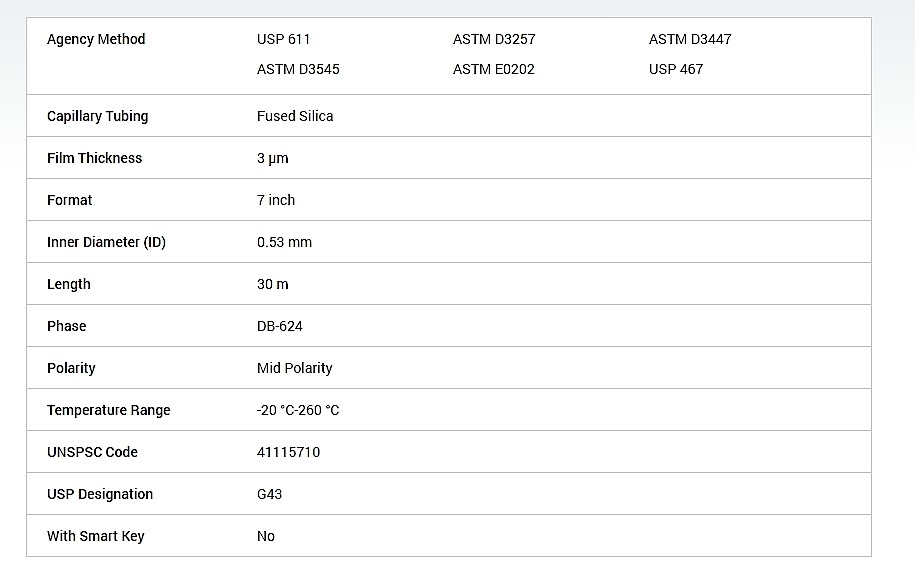Screen dimensions: 915x578
Task: Select the UNSPSC code 41115710
Action: pos(288,452)
